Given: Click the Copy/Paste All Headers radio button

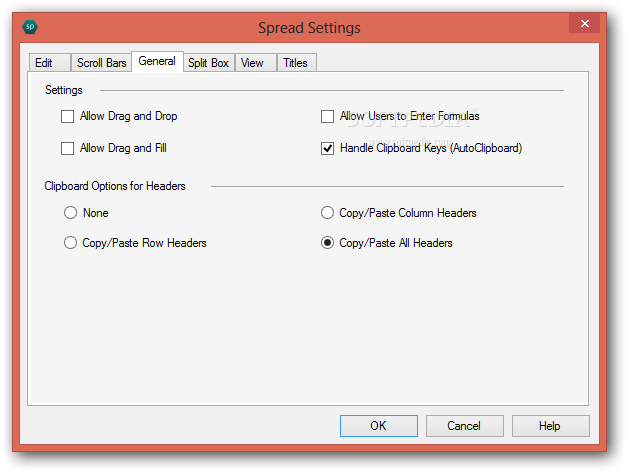Looking at the screenshot, I should [x=327, y=243].
